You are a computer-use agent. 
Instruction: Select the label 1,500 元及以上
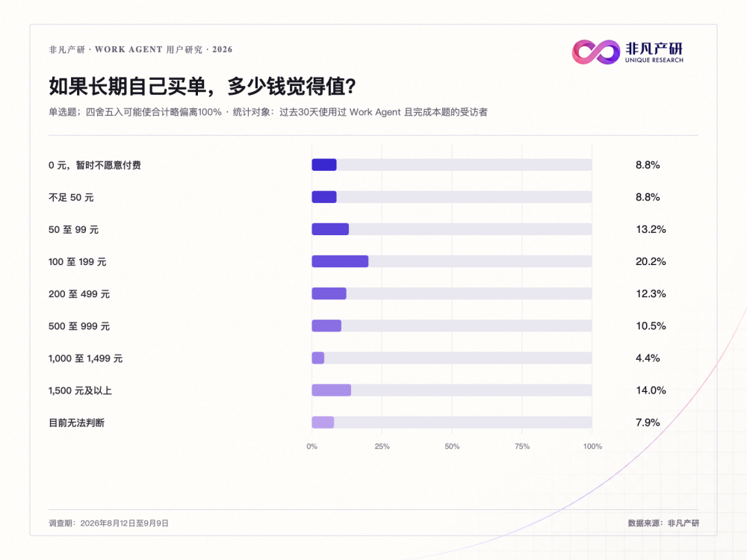tap(80, 391)
